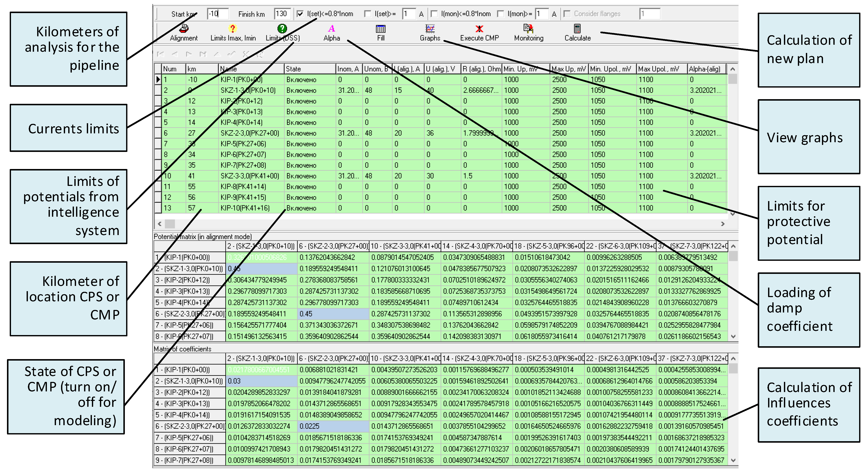Screen dimensions: 868x476
Task: Open the Graphs view
Action: (430, 29)
